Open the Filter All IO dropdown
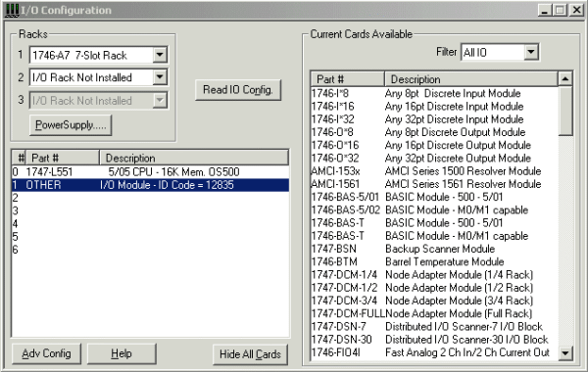 pos(531,52)
